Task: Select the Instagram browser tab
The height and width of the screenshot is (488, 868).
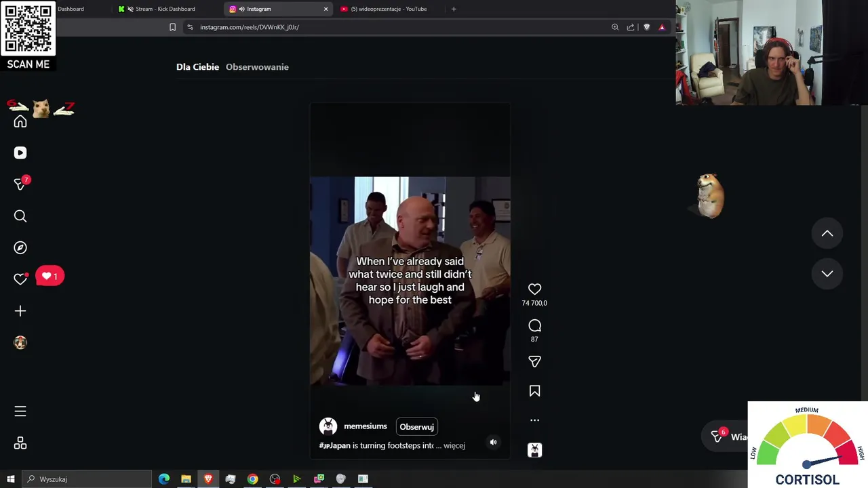Action: (278, 9)
